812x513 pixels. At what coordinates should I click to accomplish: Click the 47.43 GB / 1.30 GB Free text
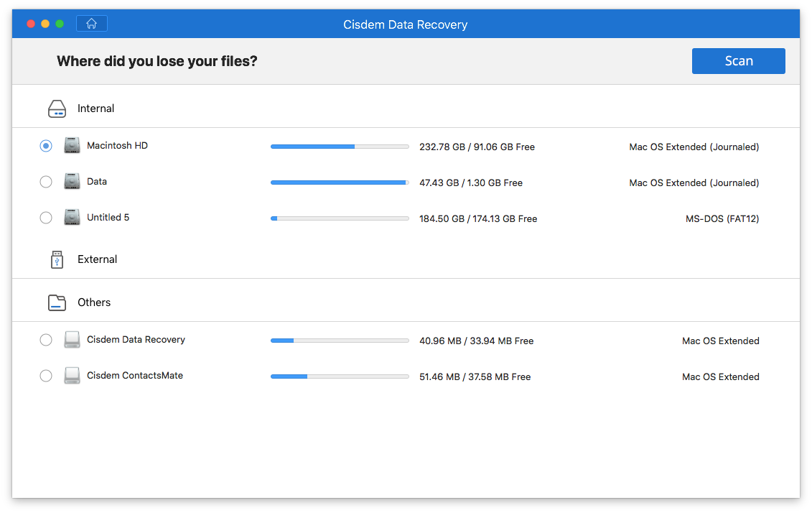click(x=471, y=183)
